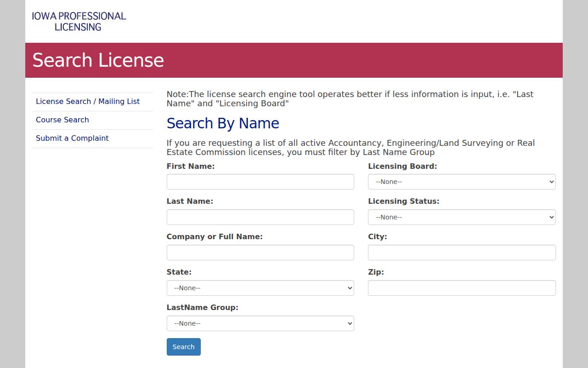588x368 pixels.
Task: Click the note about less information input
Action: click(350, 99)
